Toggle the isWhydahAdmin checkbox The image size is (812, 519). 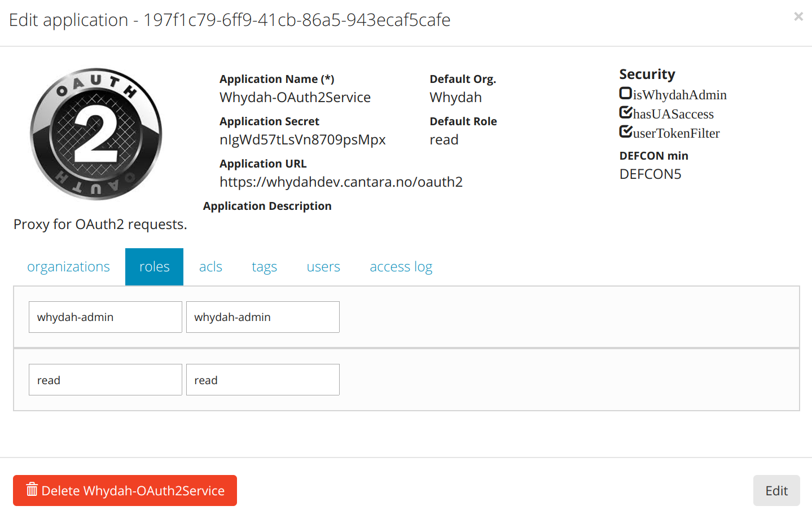(x=625, y=93)
